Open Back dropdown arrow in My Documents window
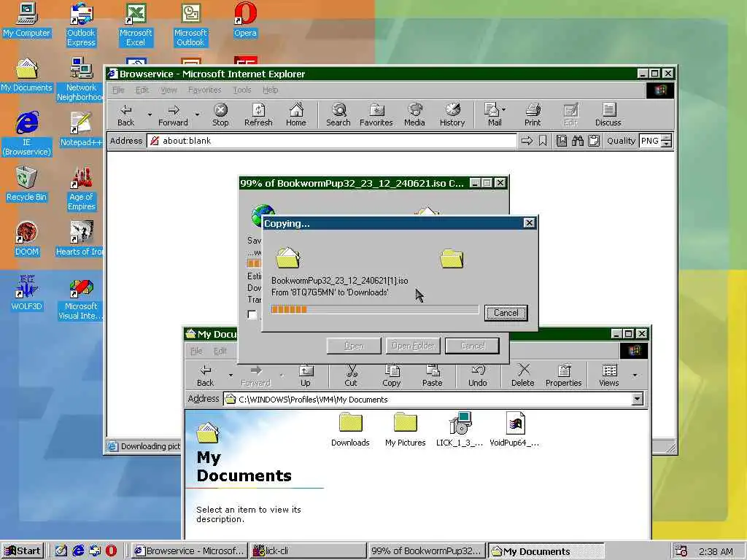 coord(231,376)
